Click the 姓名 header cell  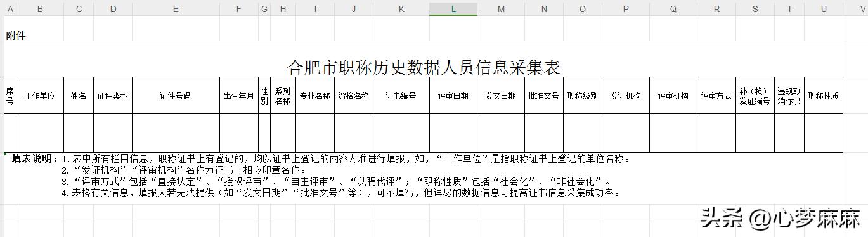tap(79, 96)
